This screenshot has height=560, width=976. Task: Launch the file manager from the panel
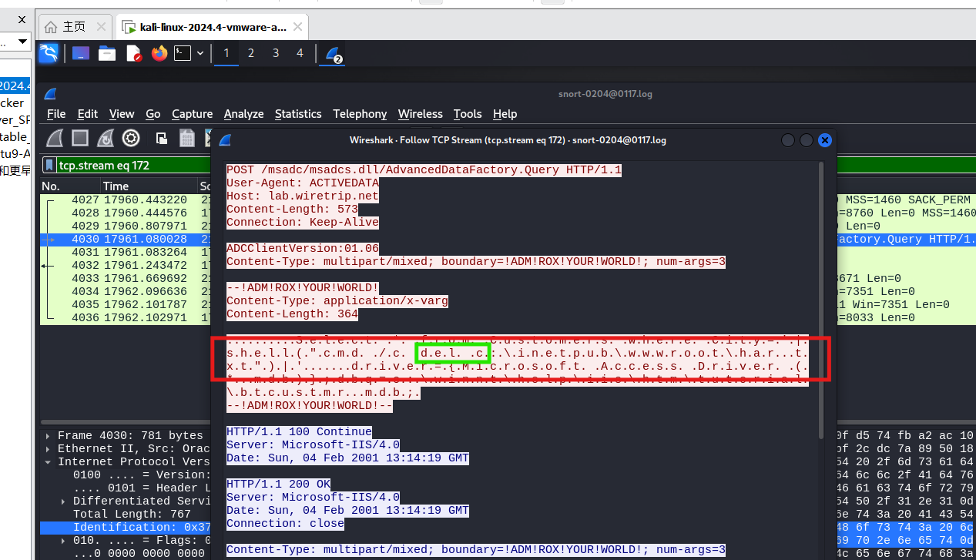pos(107,53)
